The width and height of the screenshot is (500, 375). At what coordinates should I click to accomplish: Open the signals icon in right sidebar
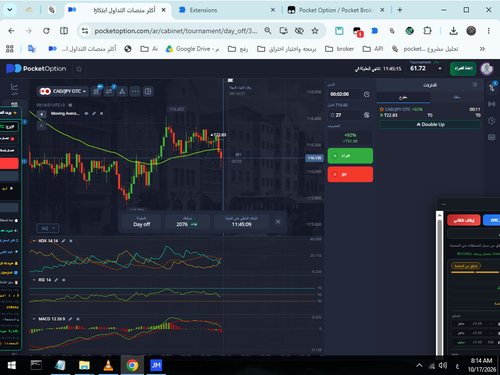[x=492, y=104]
